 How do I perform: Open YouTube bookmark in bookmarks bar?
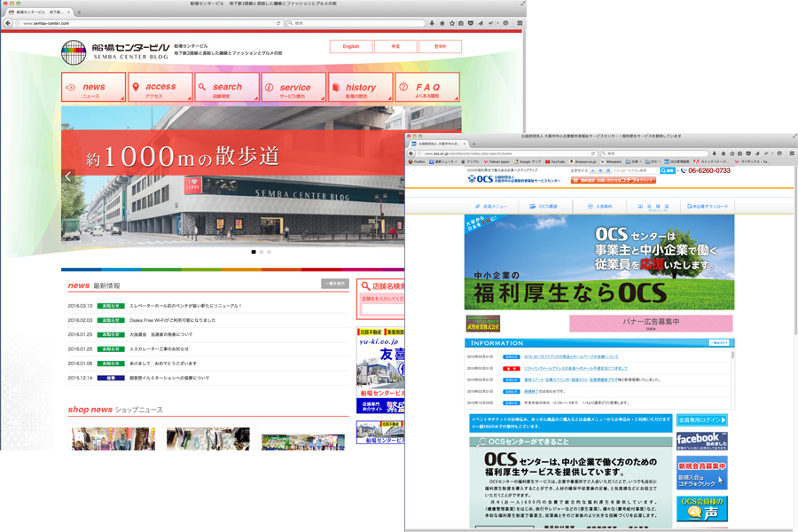[555, 162]
